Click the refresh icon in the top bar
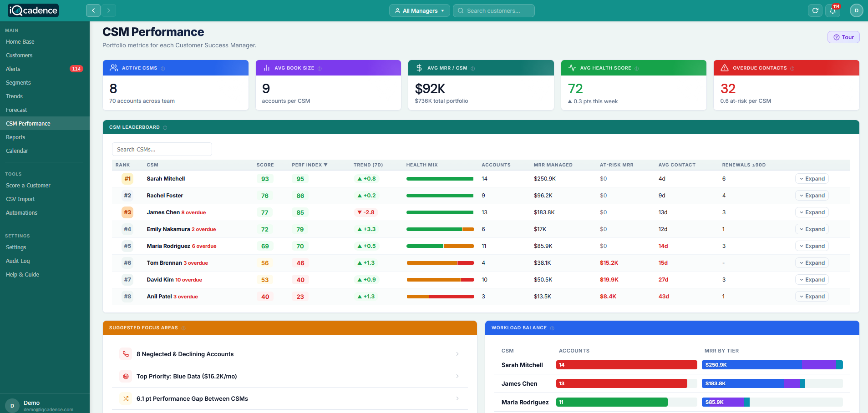Screen dimensions: 868x413 [815, 10]
